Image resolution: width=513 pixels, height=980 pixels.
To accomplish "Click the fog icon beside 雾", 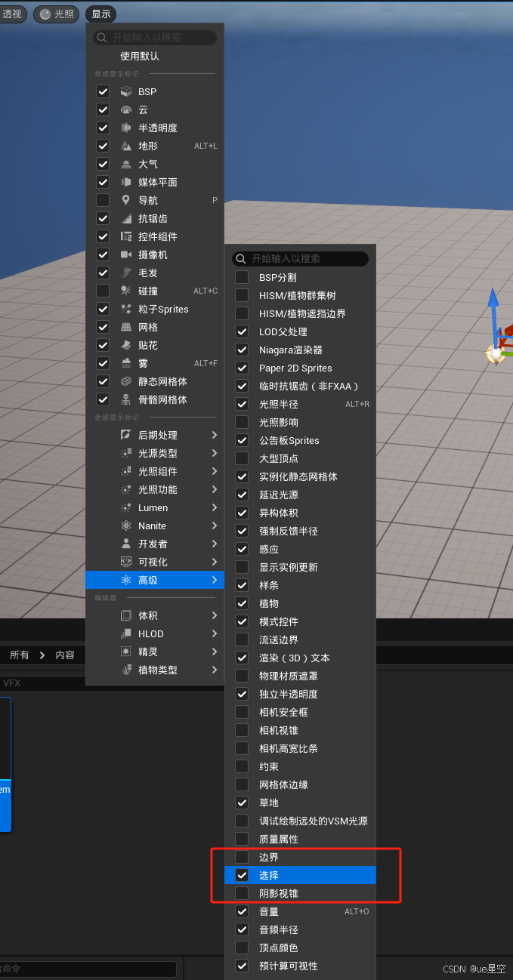I will coord(126,363).
